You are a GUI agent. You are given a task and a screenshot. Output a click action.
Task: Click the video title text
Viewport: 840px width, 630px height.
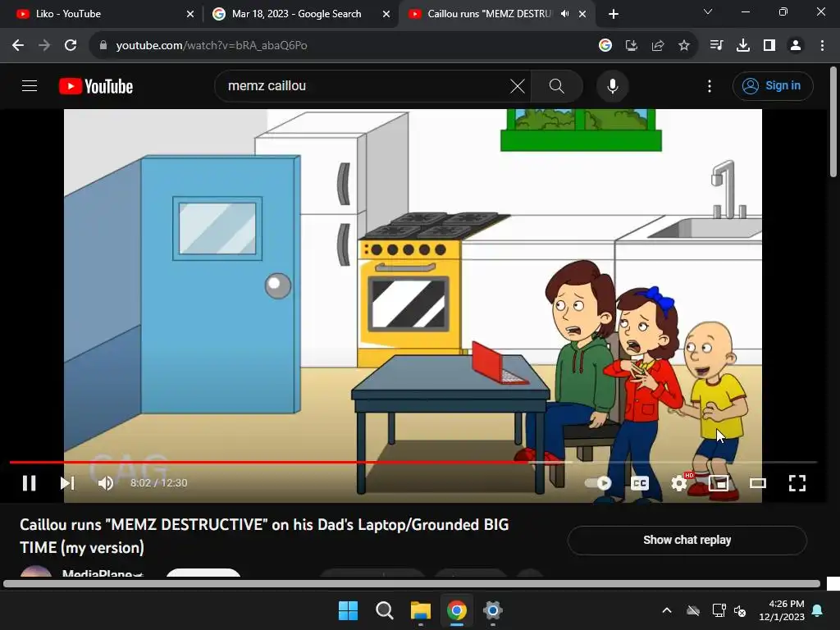coord(264,536)
